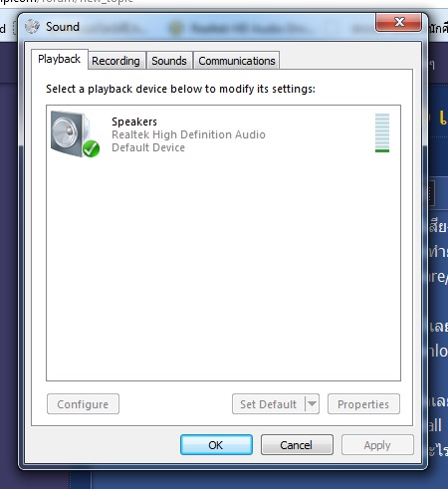The height and width of the screenshot is (489, 448).
Task: Open Configure for the speakers
Action: pyautogui.click(x=83, y=404)
